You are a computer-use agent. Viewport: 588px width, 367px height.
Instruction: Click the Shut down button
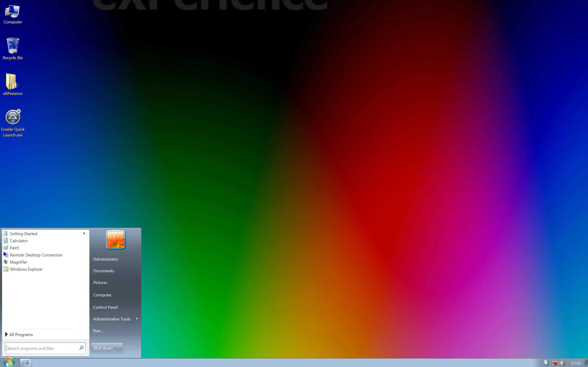tap(103, 348)
